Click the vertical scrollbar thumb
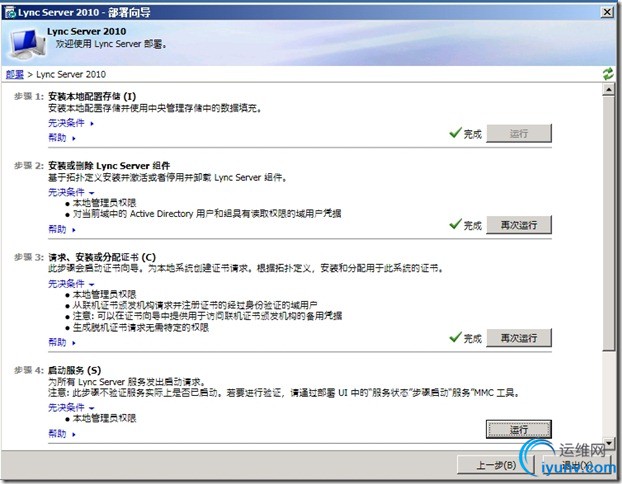The height and width of the screenshot is (484, 622). click(x=609, y=223)
